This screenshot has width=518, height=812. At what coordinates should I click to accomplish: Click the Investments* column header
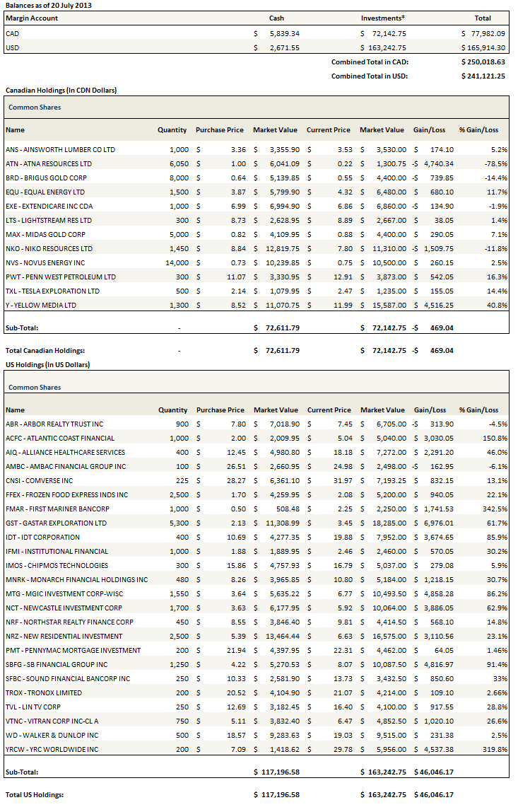[382, 18]
